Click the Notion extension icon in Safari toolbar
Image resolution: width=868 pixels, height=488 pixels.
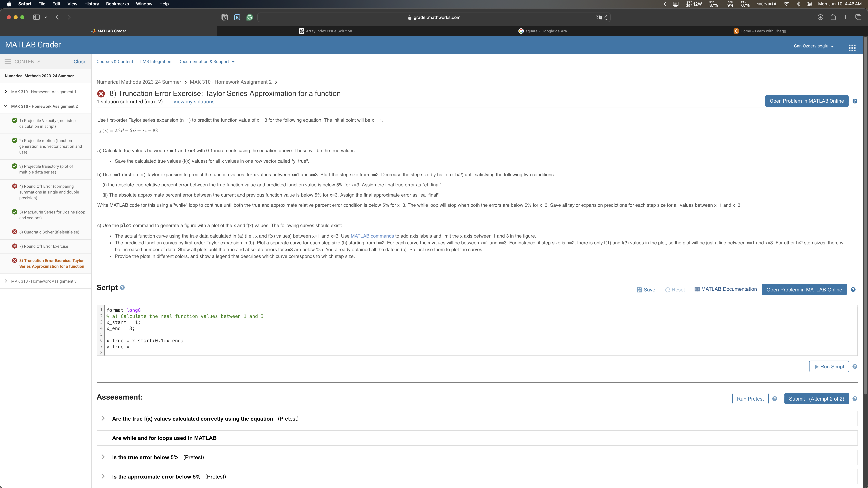tap(224, 17)
